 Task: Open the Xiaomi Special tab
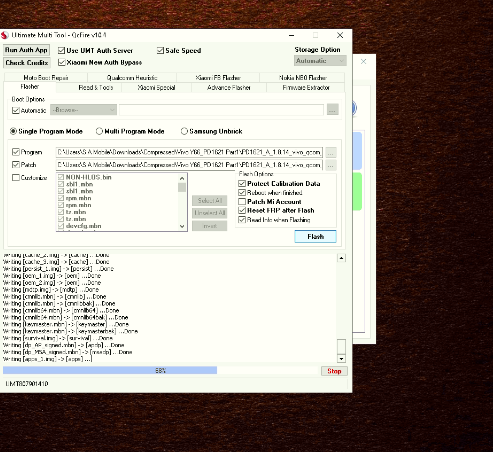[156, 88]
